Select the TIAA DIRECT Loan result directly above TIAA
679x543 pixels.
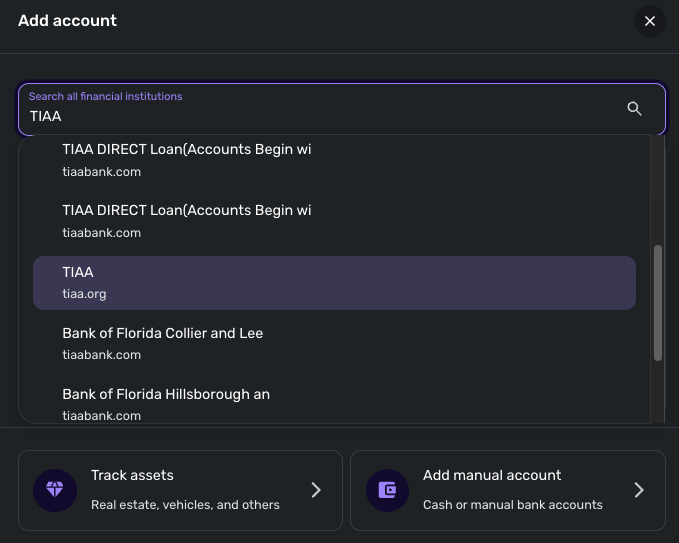pos(334,221)
